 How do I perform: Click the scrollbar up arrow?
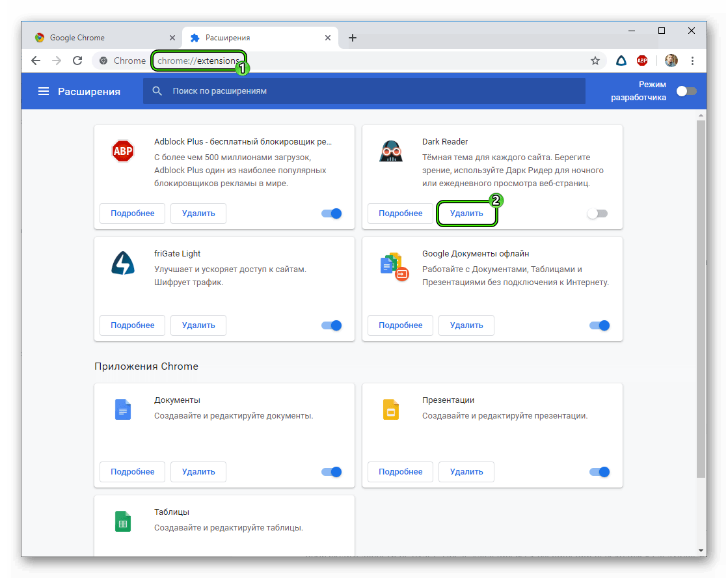tap(701, 115)
